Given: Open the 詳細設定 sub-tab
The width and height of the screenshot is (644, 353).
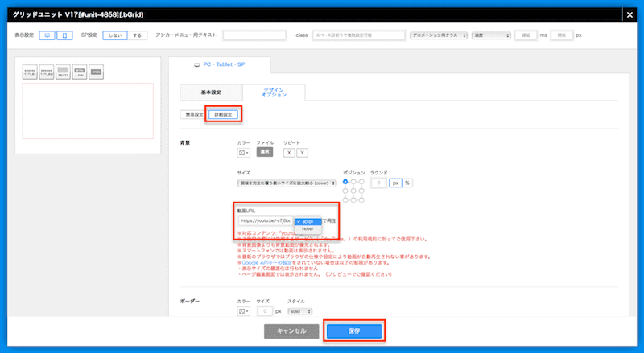Looking at the screenshot, I should coord(221,114).
